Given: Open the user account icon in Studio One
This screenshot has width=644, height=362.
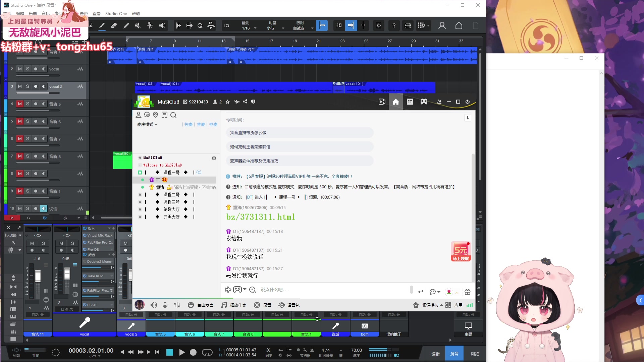Looking at the screenshot, I should click(442, 25).
